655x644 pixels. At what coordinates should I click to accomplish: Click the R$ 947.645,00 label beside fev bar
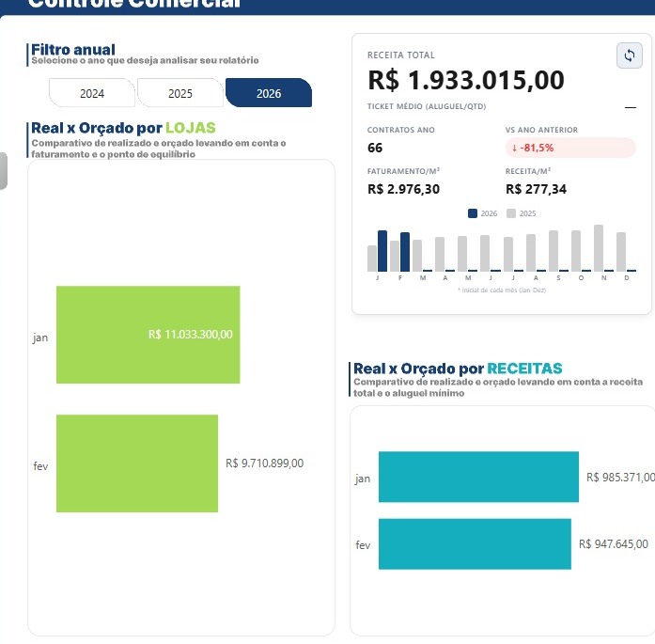[614, 544]
